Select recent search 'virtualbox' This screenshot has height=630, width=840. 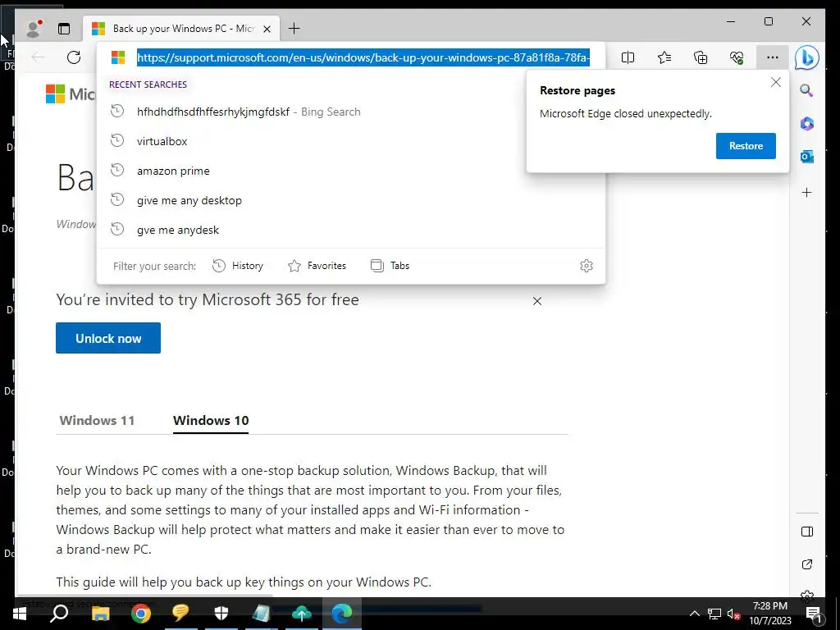point(351,141)
